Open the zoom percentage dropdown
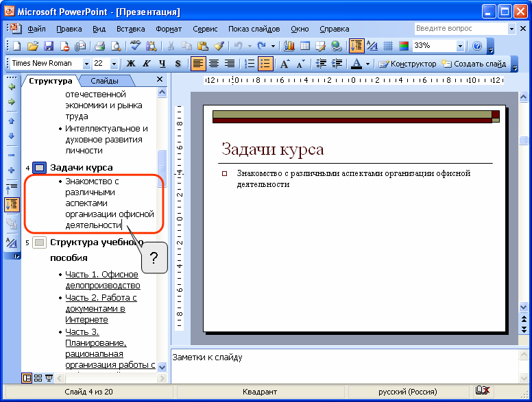The height and width of the screenshot is (402, 532). click(x=460, y=46)
